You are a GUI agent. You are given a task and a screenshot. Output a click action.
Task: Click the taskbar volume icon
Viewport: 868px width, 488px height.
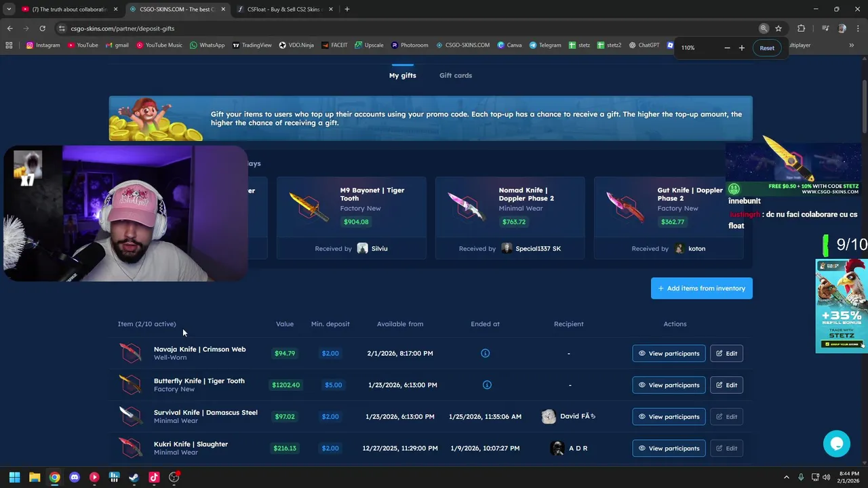point(826,477)
